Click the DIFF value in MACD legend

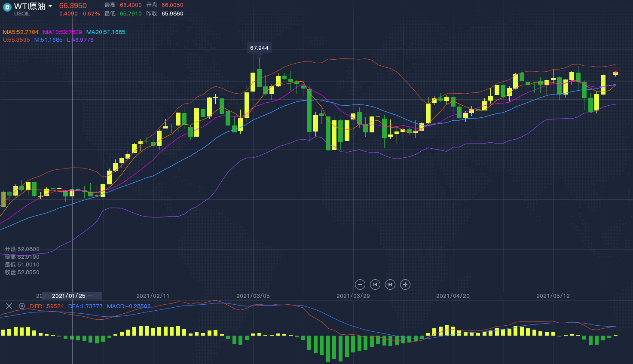(x=46, y=306)
